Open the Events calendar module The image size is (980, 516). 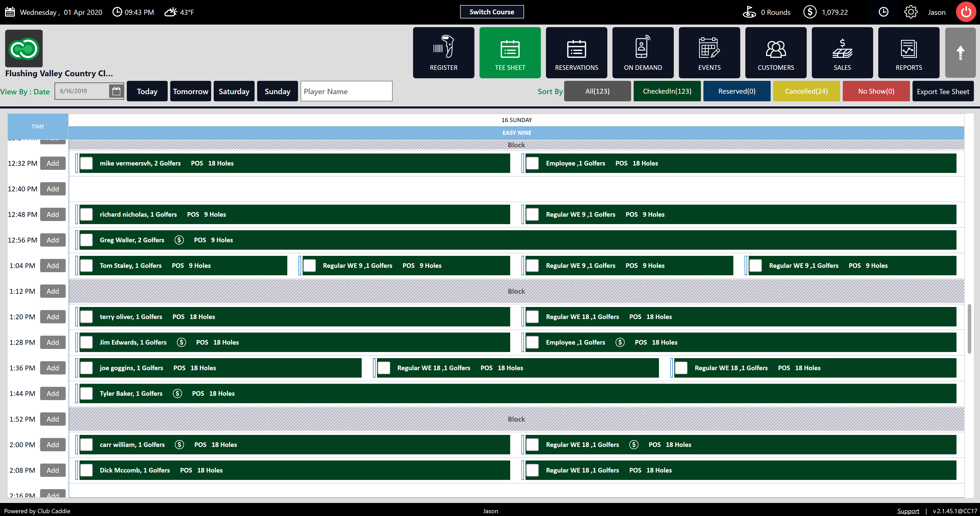click(709, 52)
